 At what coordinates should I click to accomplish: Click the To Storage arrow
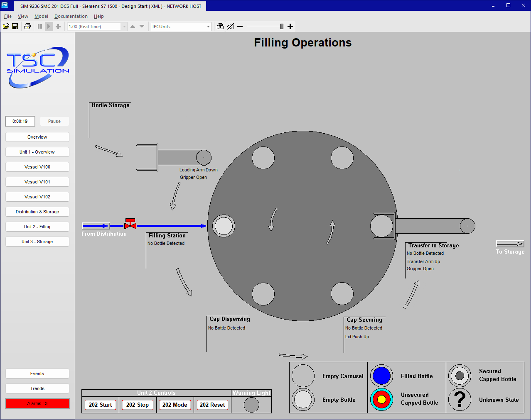coord(510,244)
